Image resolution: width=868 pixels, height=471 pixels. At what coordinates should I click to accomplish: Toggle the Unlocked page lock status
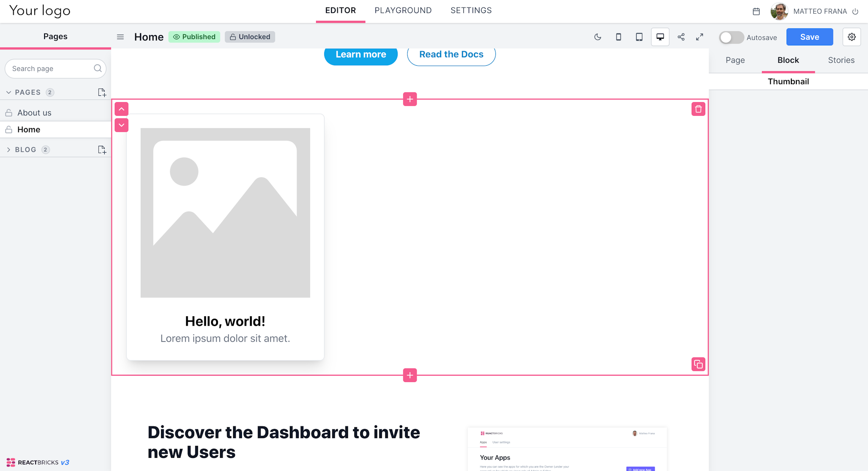point(250,36)
